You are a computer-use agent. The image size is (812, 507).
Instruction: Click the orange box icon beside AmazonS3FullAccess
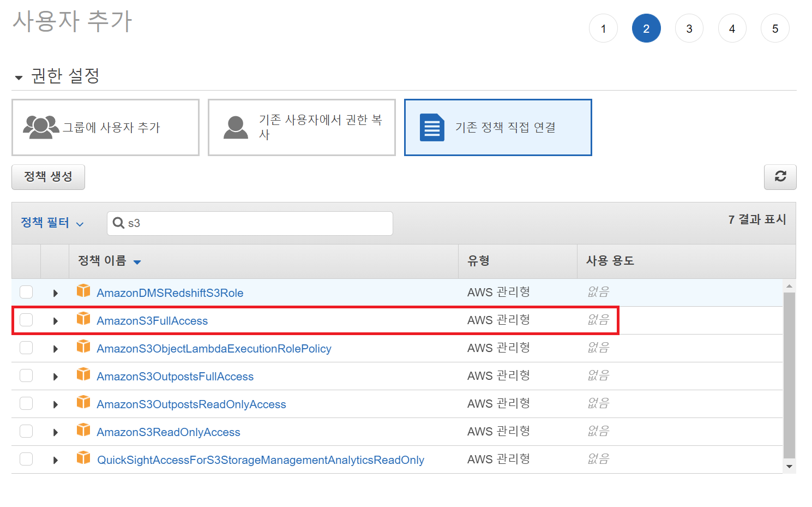[83, 318]
